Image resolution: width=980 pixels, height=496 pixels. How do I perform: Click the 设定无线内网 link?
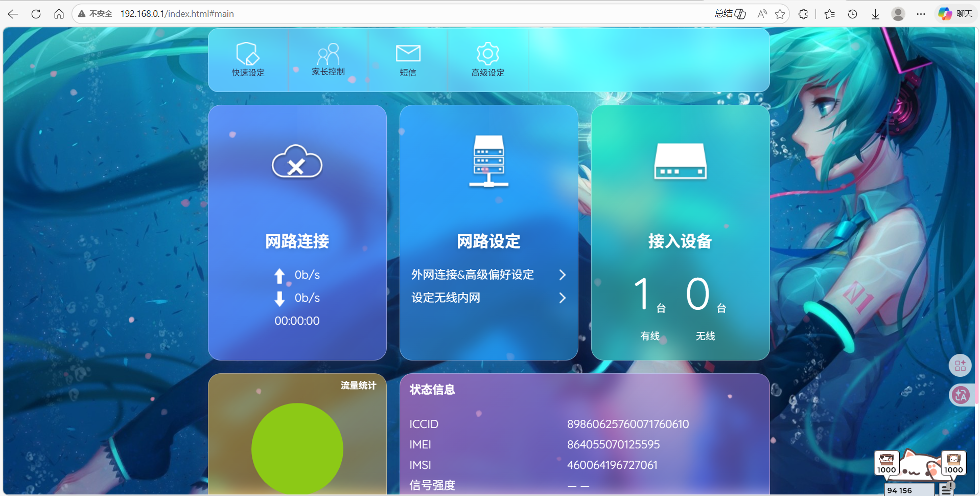(x=446, y=298)
